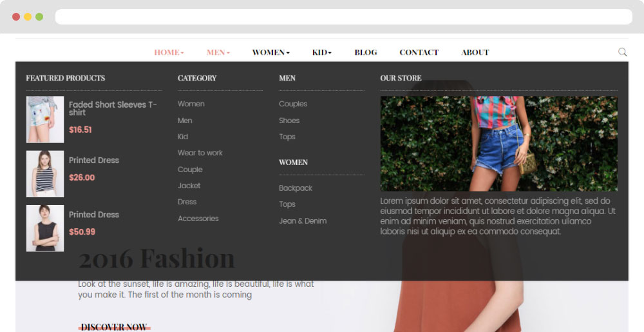The image size is (644, 332).
Task: Go to Kid category link
Action: (183, 137)
